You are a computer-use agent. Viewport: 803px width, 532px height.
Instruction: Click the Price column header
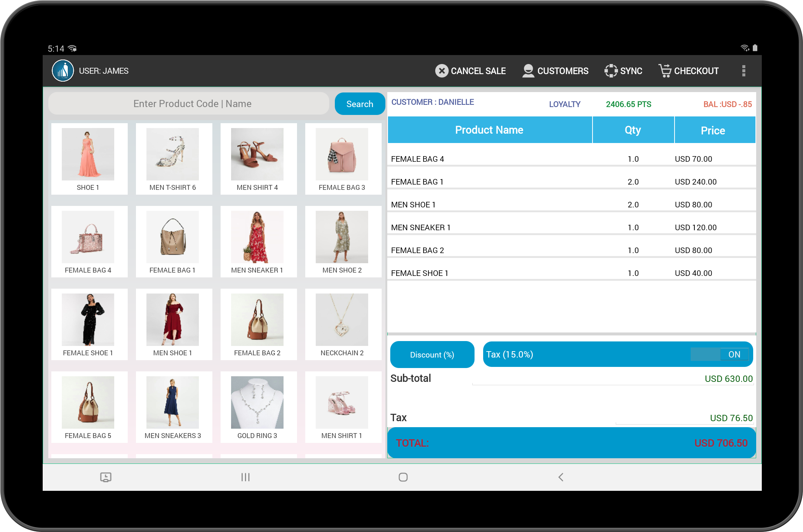pos(715,130)
